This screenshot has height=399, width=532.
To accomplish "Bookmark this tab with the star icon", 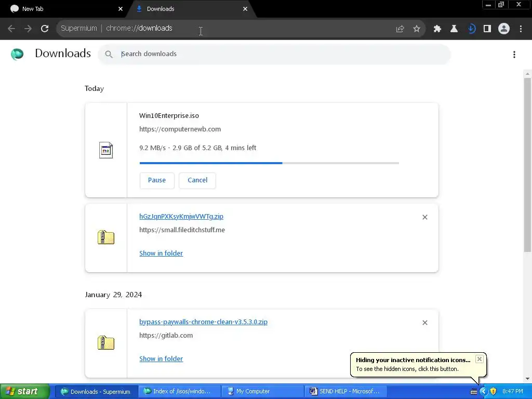I will click(x=417, y=29).
